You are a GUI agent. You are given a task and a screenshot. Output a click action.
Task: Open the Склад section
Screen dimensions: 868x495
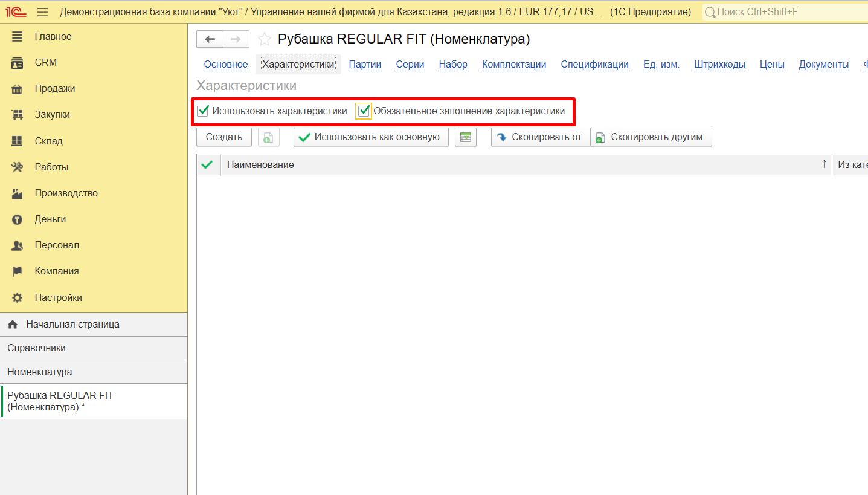pyautogui.click(x=48, y=141)
